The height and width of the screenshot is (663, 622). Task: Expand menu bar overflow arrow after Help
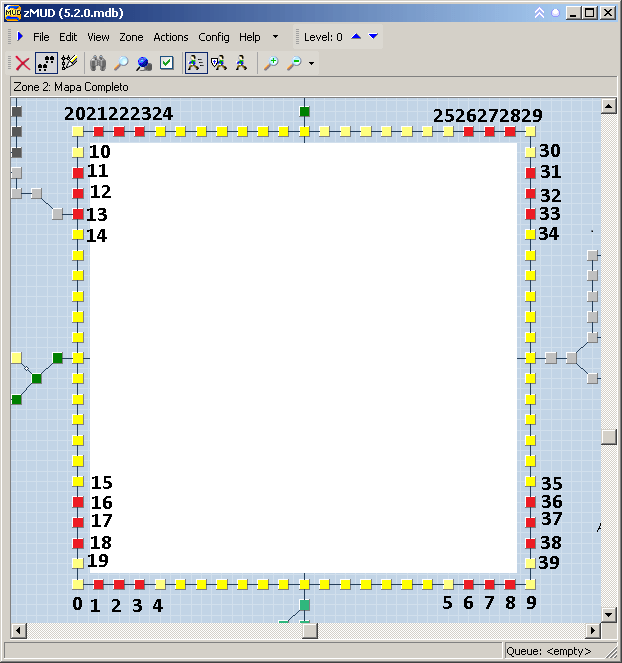(x=275, y=37)
